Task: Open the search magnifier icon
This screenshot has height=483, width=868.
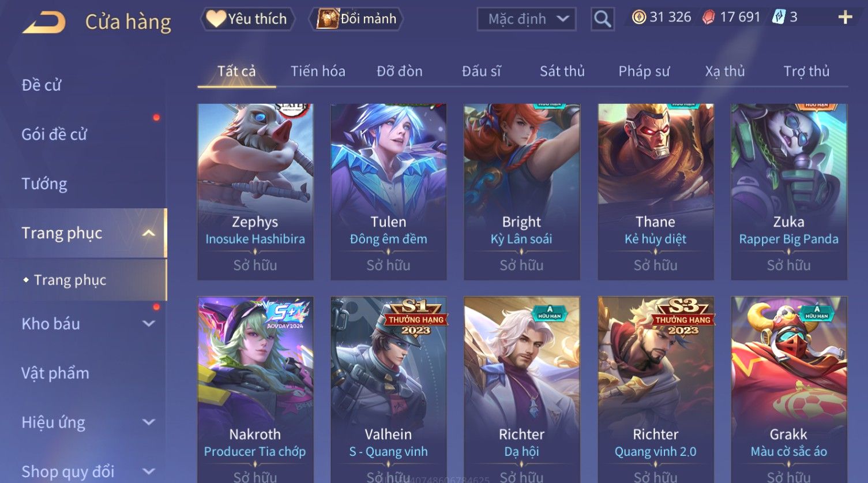Action: coord(602,19)
